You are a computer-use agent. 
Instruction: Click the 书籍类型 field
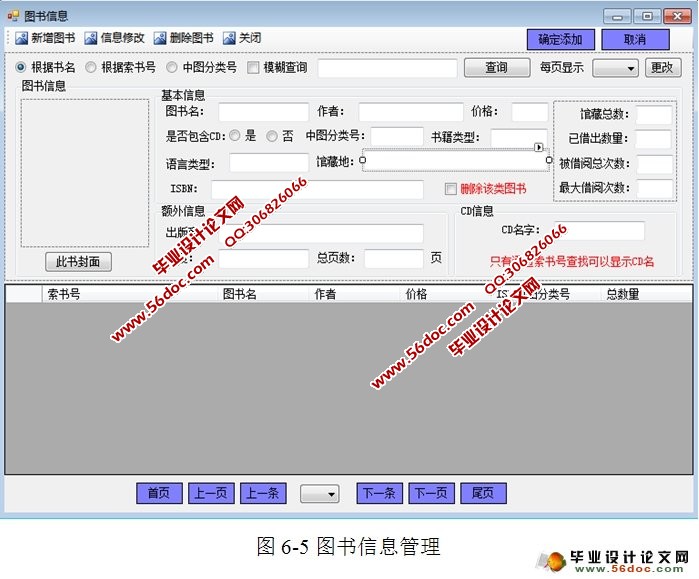pyautogui.click(x=518, y=137)
